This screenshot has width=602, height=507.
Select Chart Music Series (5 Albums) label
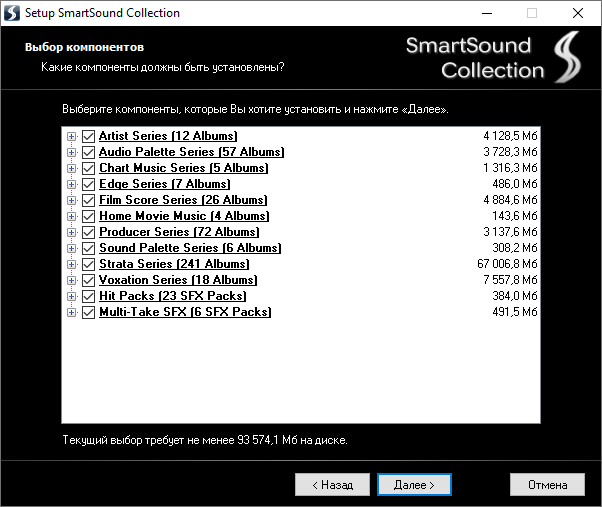[184, 168]
